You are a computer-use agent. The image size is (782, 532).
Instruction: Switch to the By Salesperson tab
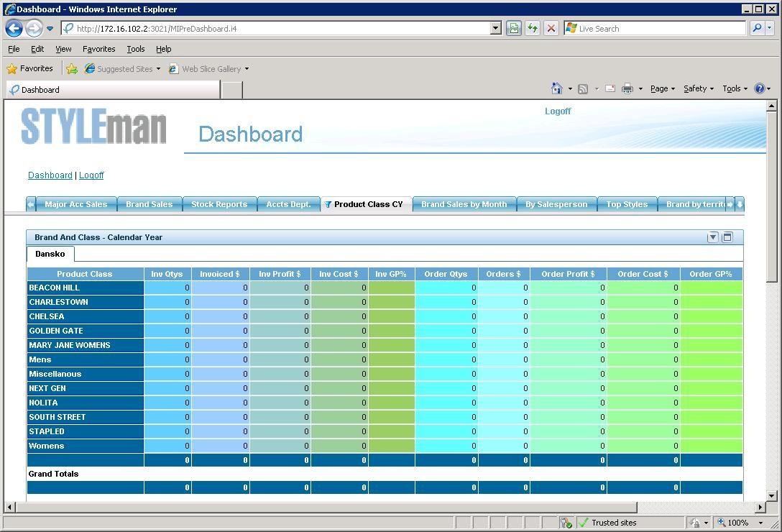(556, 204)
